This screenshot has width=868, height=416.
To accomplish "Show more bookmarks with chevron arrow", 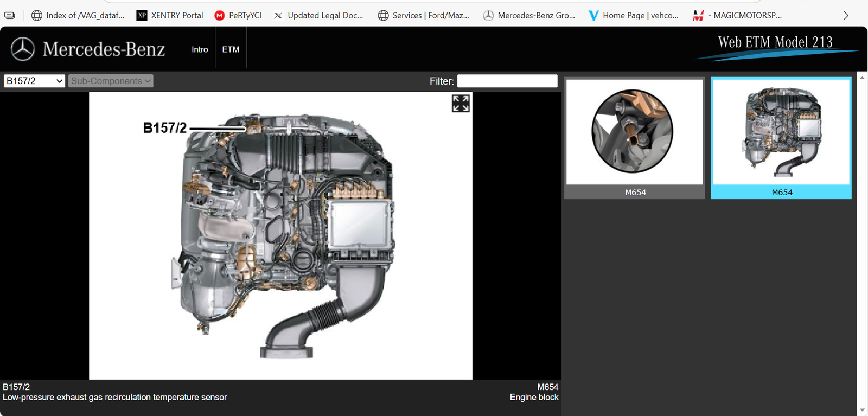I will (846, 15).
